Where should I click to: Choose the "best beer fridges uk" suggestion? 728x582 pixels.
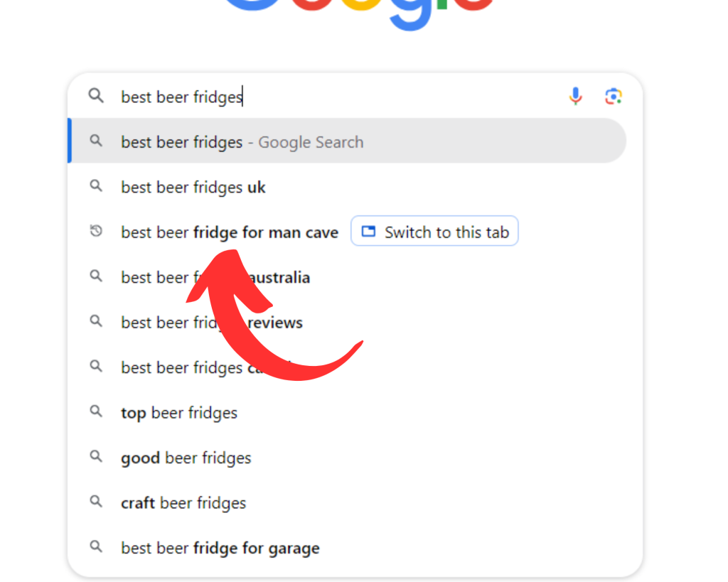[193, 188]
